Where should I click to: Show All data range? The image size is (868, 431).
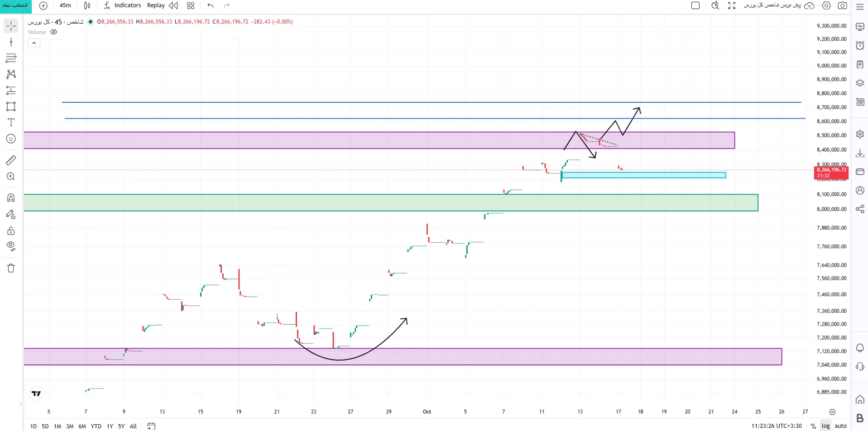point(133,426)
